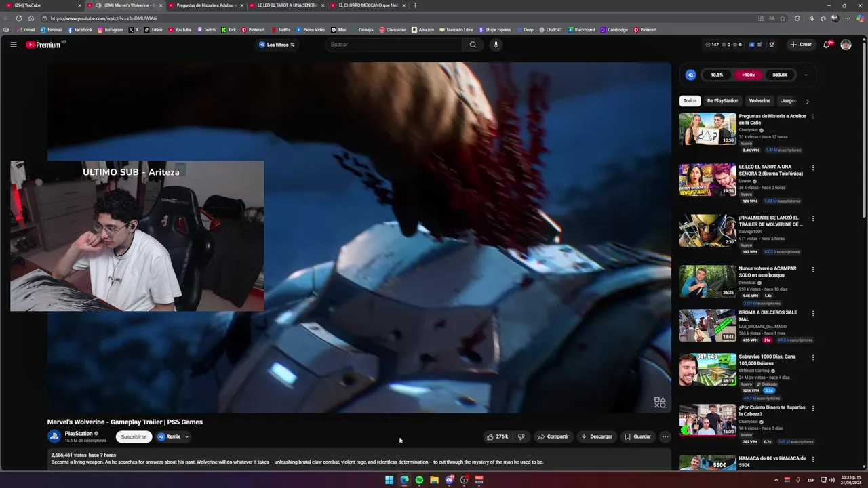Expand the Remix dropdown arrow
The image size is (868, 488).
tap(186, 436)
